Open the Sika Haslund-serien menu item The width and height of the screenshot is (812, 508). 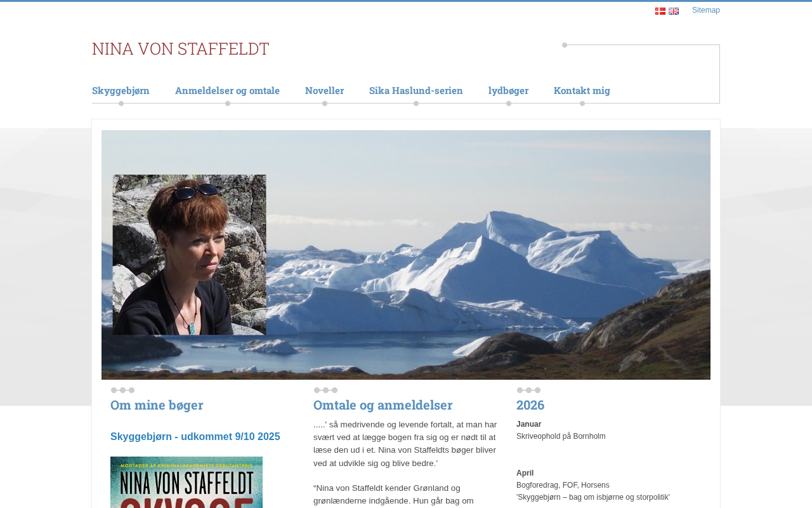pyautogui.click(x=416, y=90)
